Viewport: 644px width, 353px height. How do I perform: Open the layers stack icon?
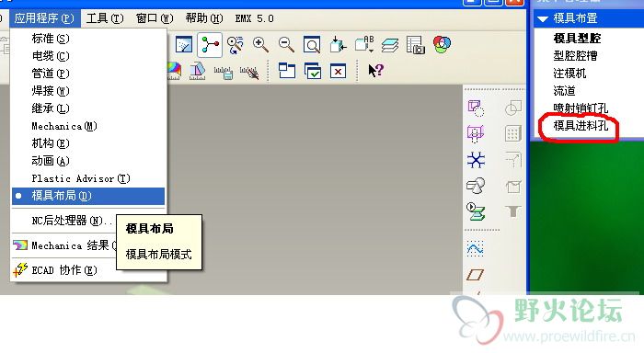click(389, 44)
